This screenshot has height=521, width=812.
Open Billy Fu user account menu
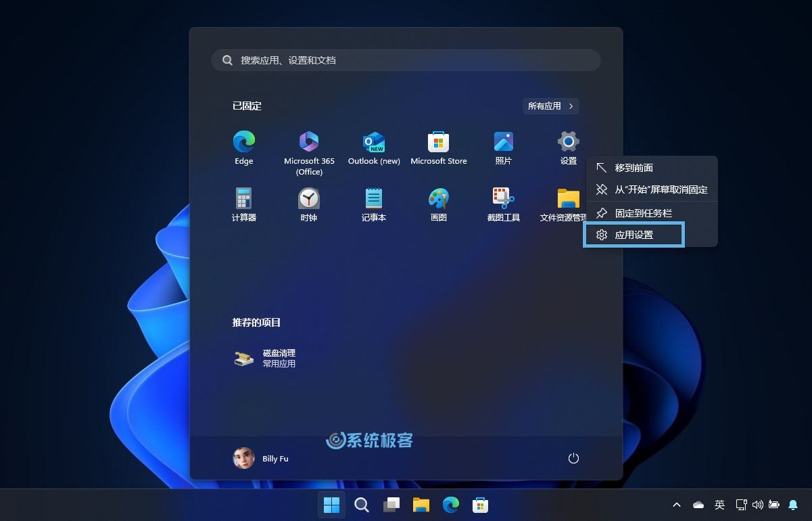point(261,458)
